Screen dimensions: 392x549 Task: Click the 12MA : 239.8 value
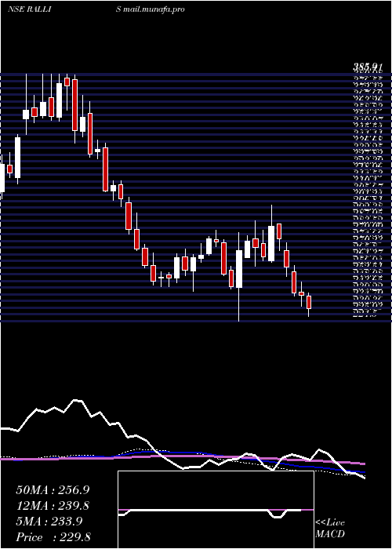pos(53,506)
